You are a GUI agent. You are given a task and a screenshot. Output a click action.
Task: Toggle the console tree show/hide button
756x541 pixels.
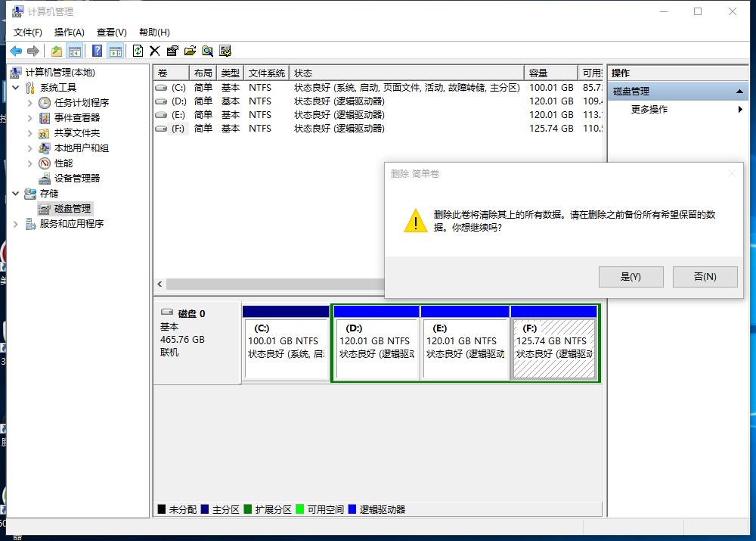74,51
